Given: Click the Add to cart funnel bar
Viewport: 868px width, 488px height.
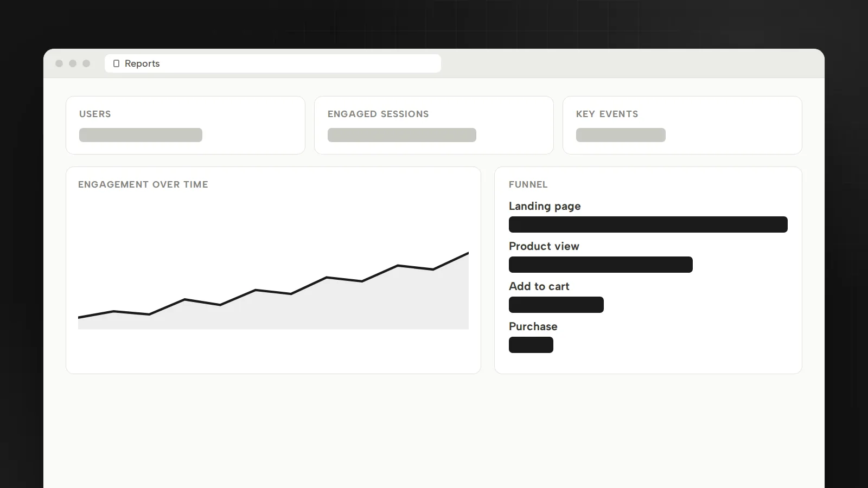Looking at the screenshot, I should (x=556, y=305).
